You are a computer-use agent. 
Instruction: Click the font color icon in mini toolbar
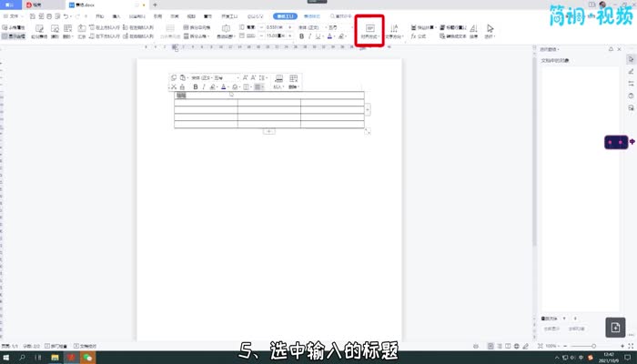[223, 87]
